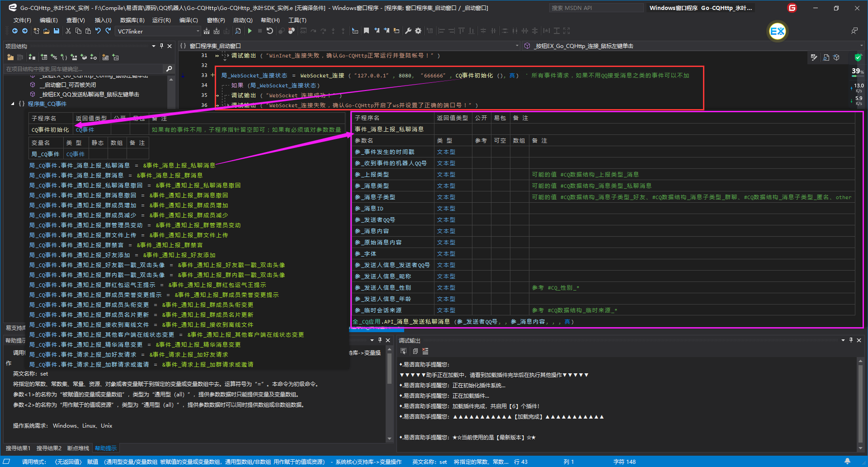This screenshot has width=868, height=467.
Task: Open the 编辑(E) menu
Action: tap(49, 20)
